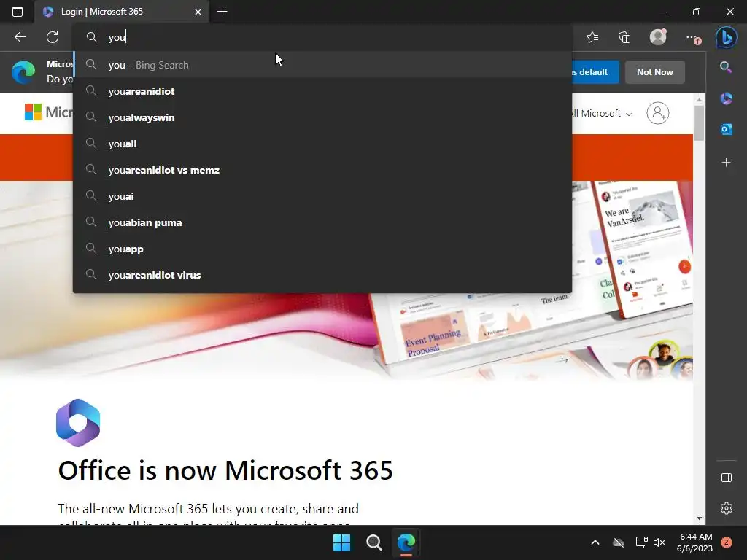Open sidebar settings gear icon
This screenshot has width=747, height=560.
pyautogui.click(x=726, y=508)
